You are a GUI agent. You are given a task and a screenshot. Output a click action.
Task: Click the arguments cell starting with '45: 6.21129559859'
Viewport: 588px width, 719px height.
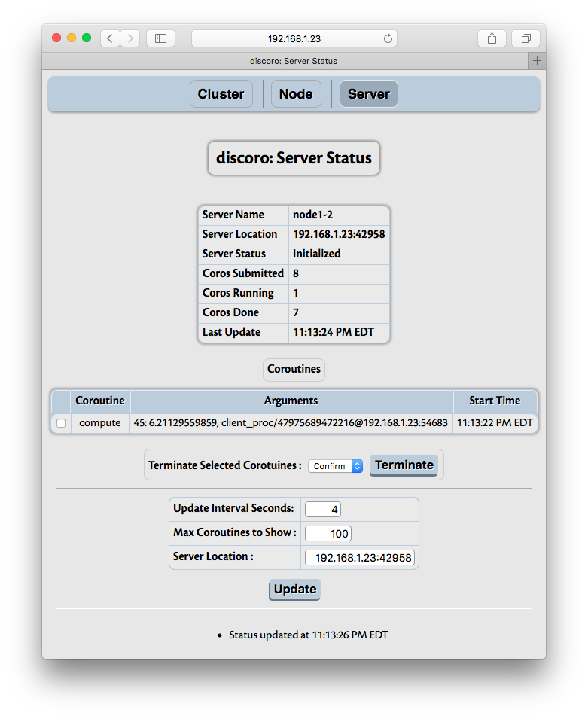tap(291, 423)
